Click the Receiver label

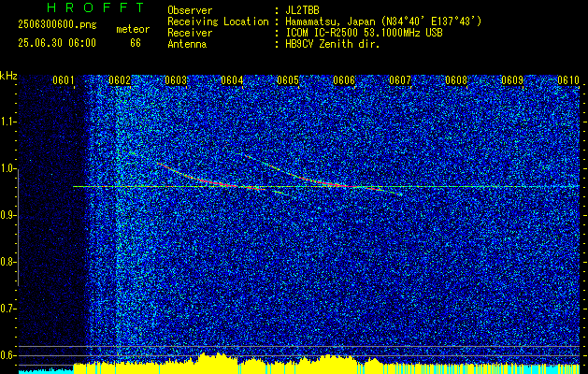point(190,33)
